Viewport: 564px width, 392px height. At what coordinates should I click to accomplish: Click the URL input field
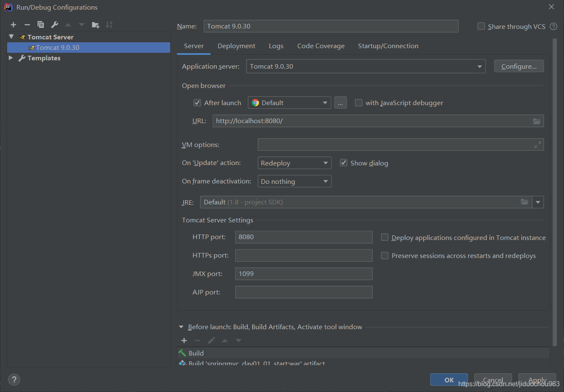[378, 121]
